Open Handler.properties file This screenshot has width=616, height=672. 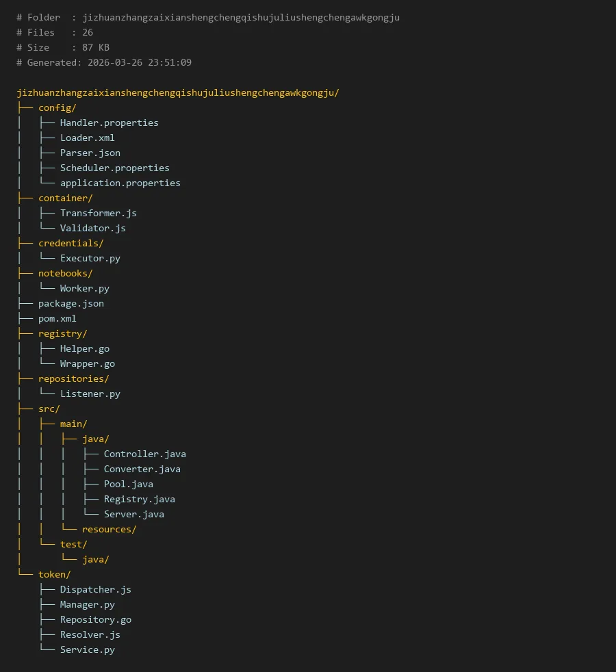tap(109, 122)
